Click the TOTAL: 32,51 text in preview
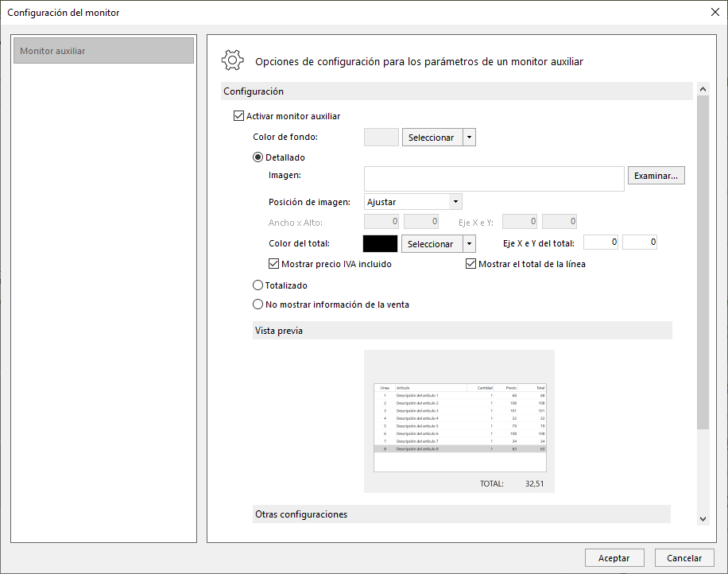 click(512, 483)
